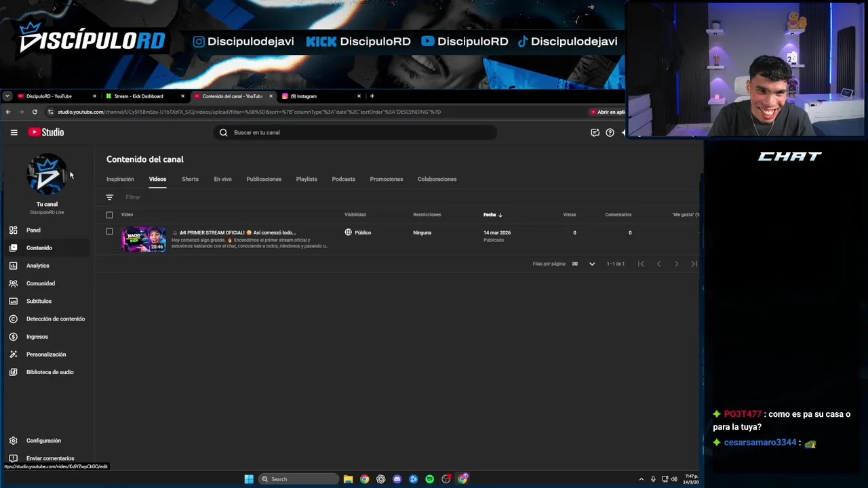The image size is (868, 488).
Task: Click the search magnifier icon
Action: pyautogui.click(x=223, y=132)
